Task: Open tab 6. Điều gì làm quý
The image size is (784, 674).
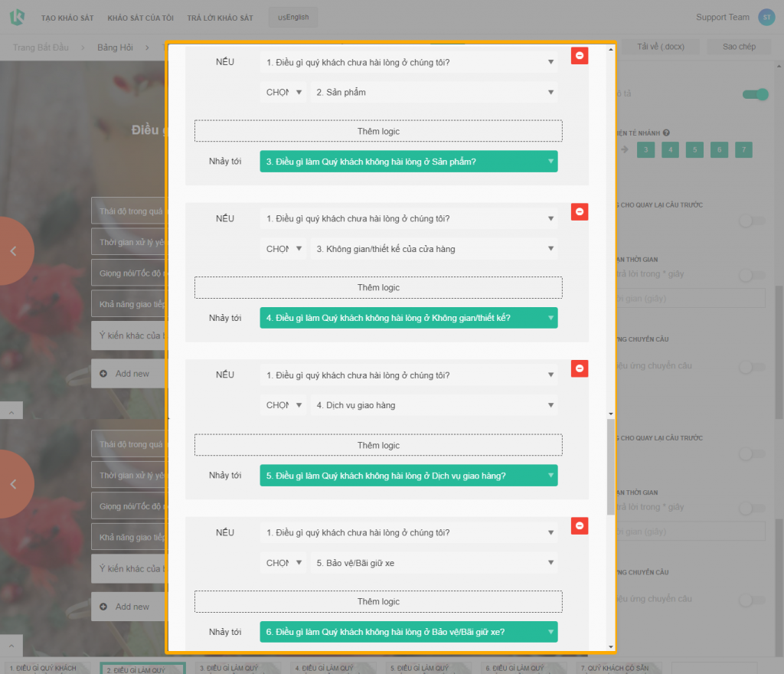Action: point(523,668)
